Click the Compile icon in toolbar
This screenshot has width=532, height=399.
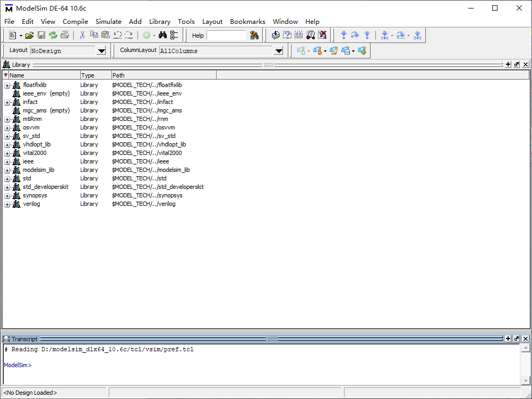[276, 35]
